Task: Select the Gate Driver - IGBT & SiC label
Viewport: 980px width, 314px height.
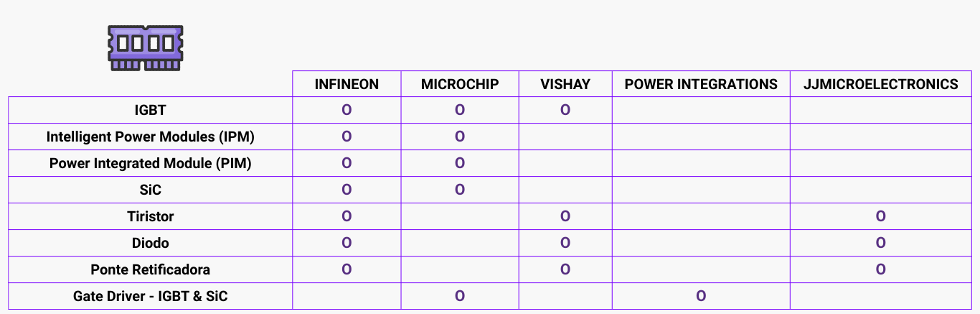Action: click(151, 296)
